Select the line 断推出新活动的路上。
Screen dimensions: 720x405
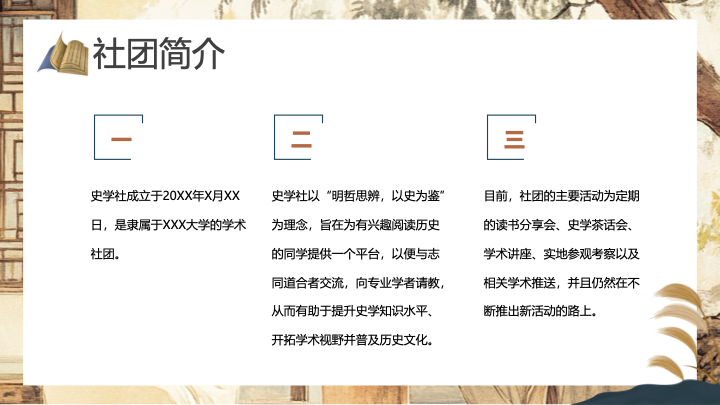(x=541, y=311)
